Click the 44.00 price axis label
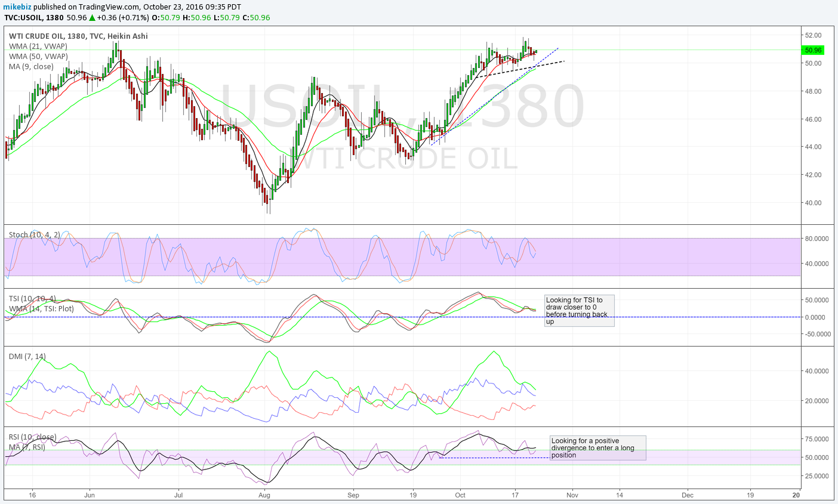This screenshot has height=504, width=838. [x=813, y=147]
